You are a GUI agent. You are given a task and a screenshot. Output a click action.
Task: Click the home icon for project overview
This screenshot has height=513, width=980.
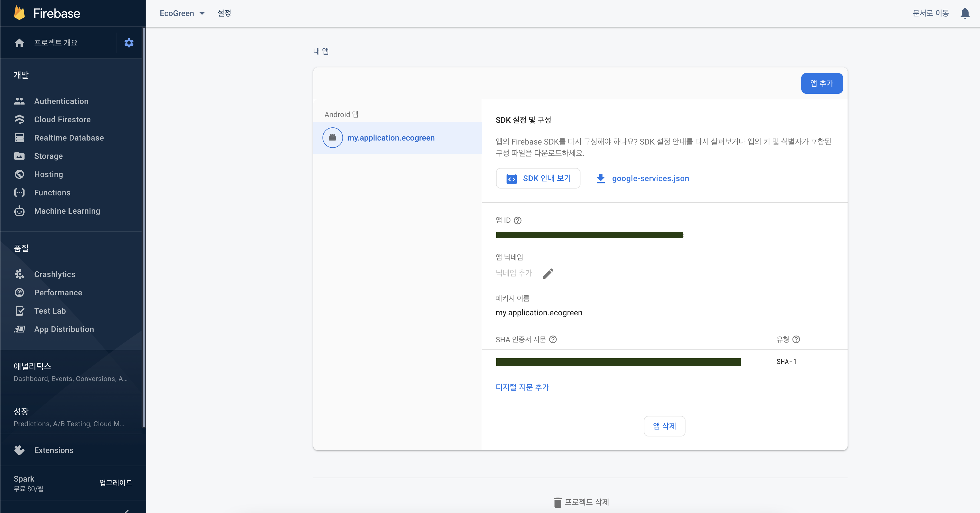(19, 43)
